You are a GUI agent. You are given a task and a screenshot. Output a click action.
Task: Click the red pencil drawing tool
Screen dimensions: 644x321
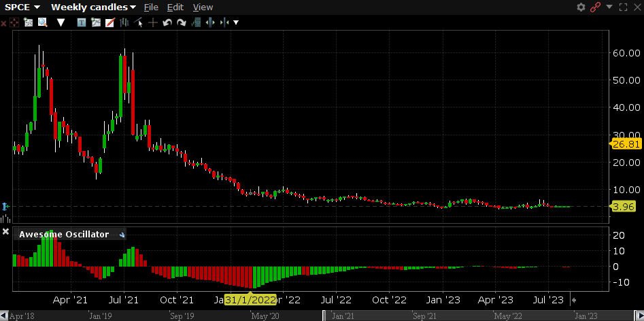[x=109, y=22]
